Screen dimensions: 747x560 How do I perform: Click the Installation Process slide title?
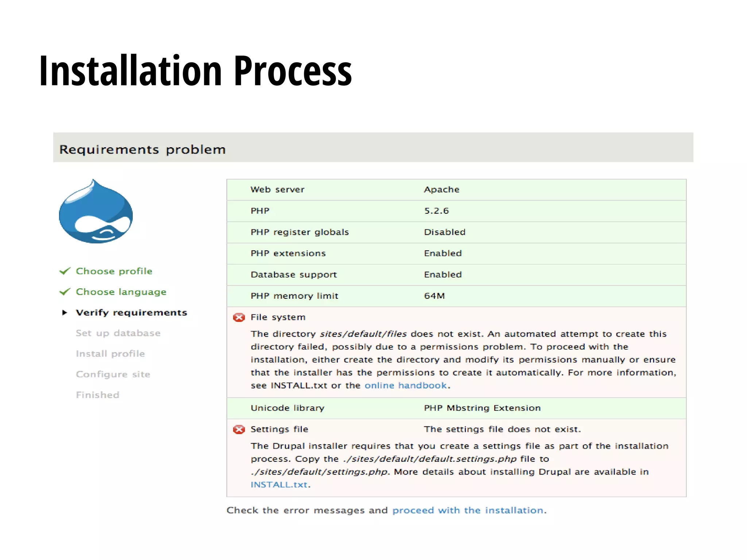coord(196,71)
